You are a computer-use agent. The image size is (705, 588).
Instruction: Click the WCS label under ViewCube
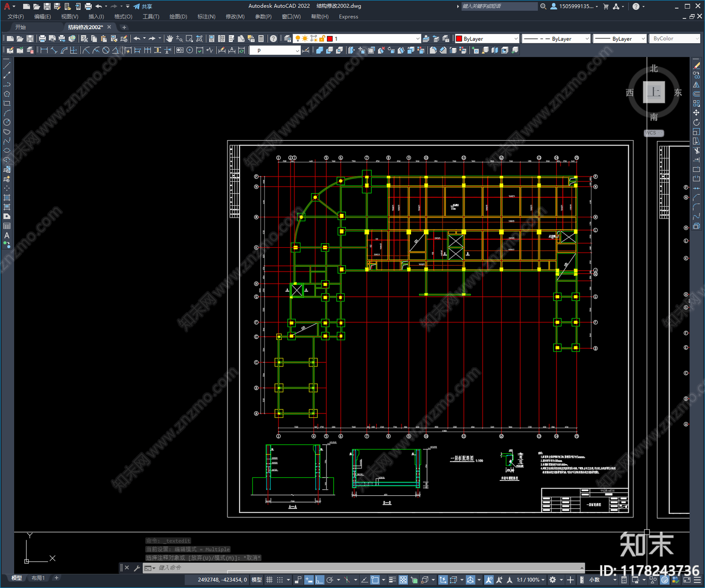(654, 133)
